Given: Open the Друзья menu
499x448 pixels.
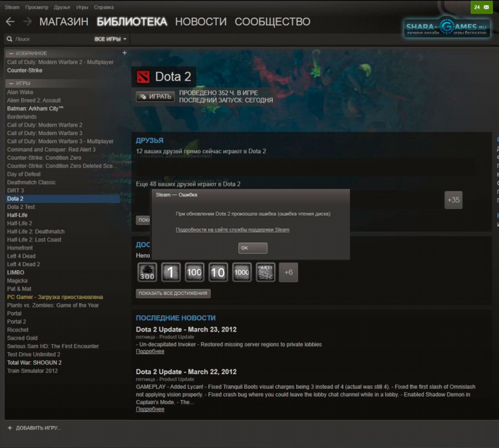Looking at the screenshot, I should pos(62,7).
